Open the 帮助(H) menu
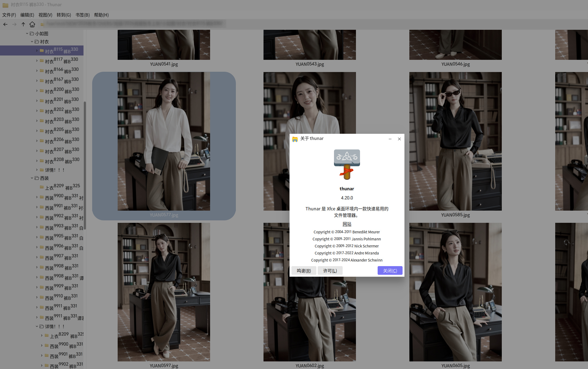 [101, 15]
